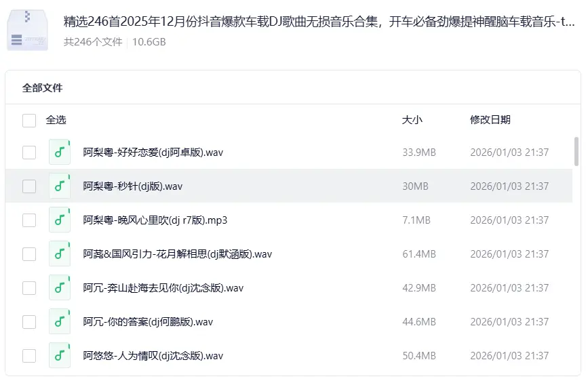Click the 全选 label

coord(56,120)
